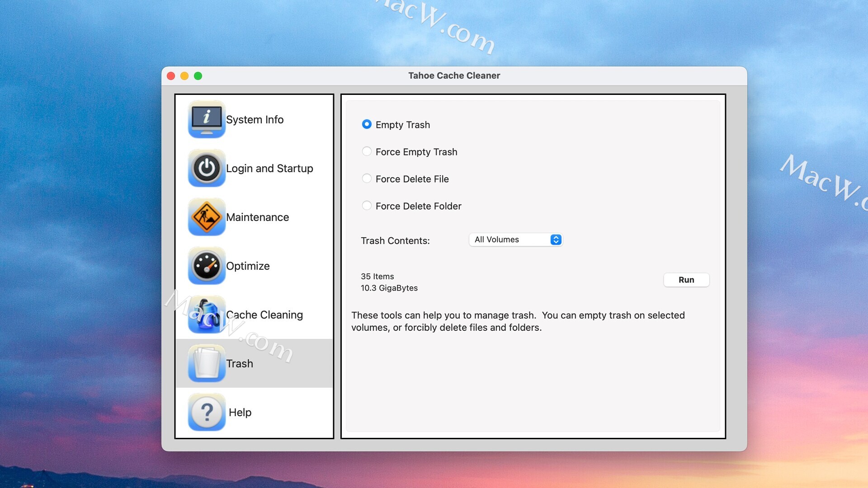Click the System Info monitor icon
This screenshot has height=488, width=868.
click(x=207, y=119)
